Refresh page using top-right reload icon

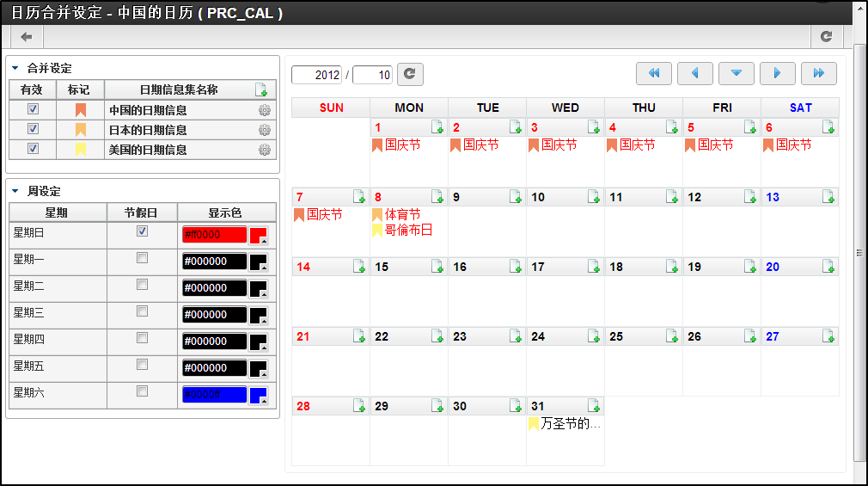pos(826,37)
